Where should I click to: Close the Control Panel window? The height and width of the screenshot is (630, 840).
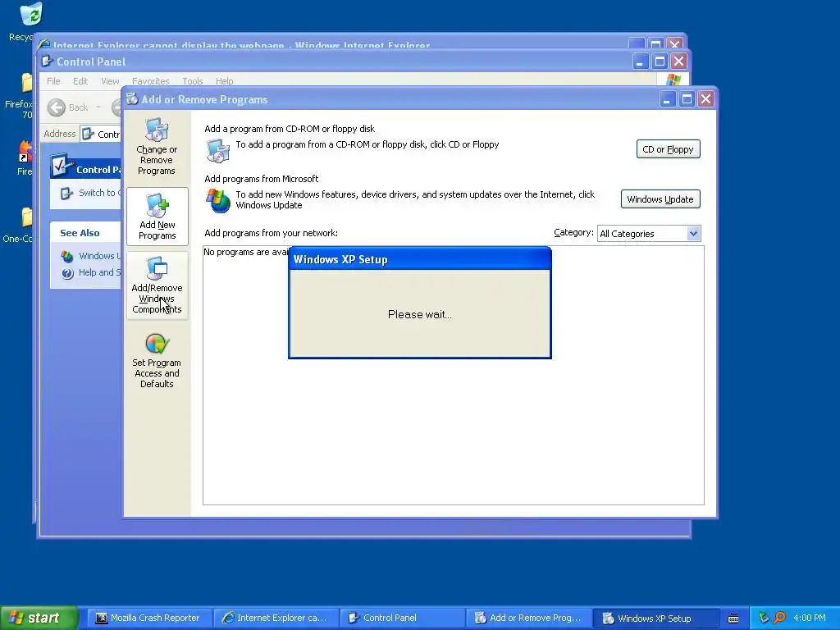pyautogui.click(x=678, y=62)
